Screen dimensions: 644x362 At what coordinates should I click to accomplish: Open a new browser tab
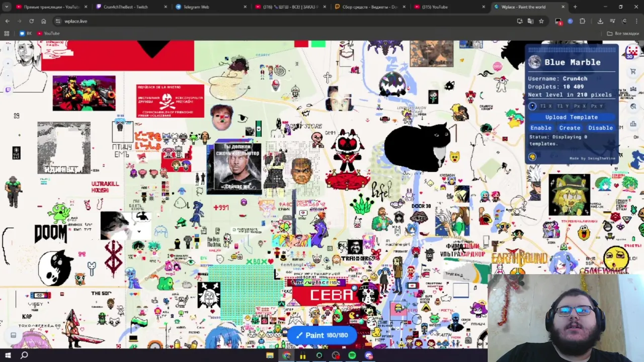coord(575,7)
